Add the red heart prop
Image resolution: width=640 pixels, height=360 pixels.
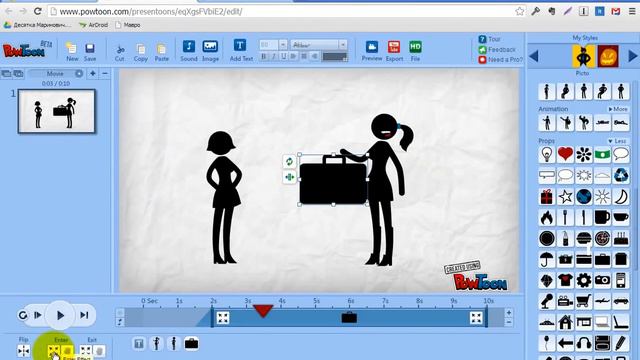click(565, 155)
